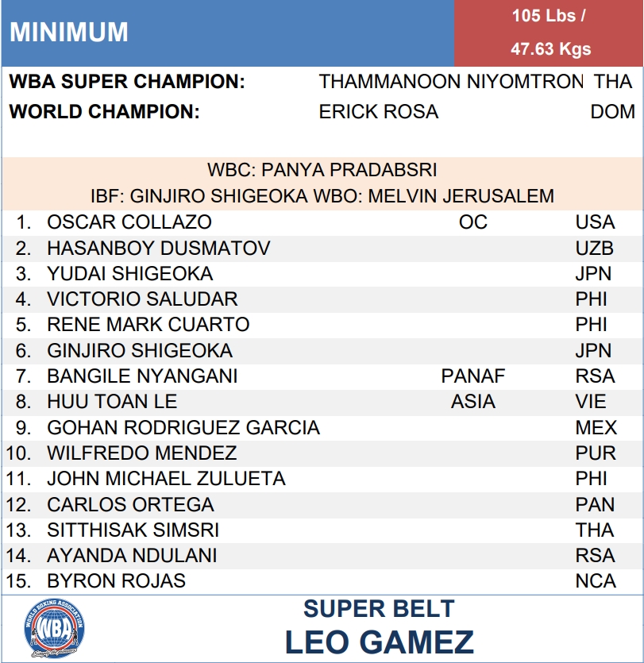Select the LEO GAMEZ name text
This screenshot has height=663, width=644.
[x=380, y=642]
